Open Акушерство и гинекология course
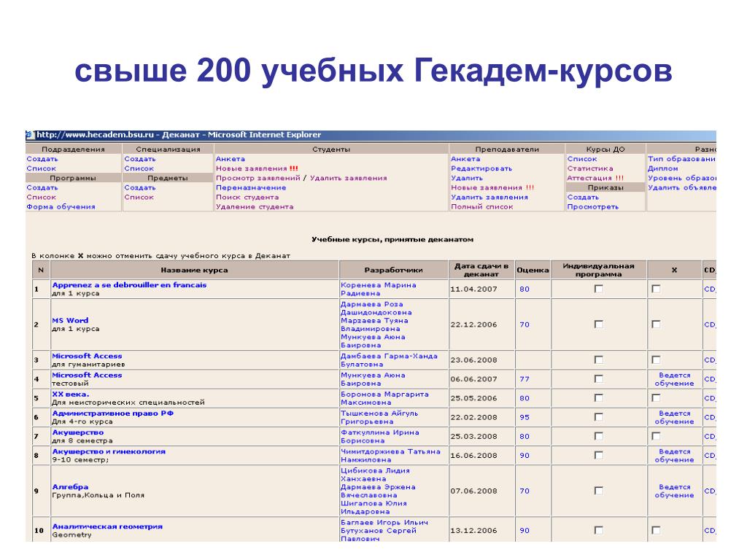747x560 pixels. coord(109,451)
